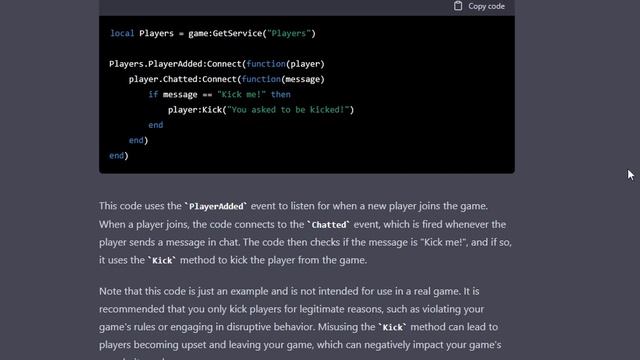Click the final unindented 'end)' line

(x=119, y=156)
